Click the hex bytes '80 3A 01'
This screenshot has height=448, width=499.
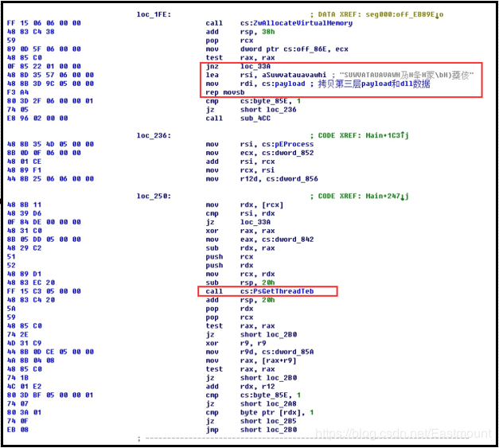pos(24,412)
